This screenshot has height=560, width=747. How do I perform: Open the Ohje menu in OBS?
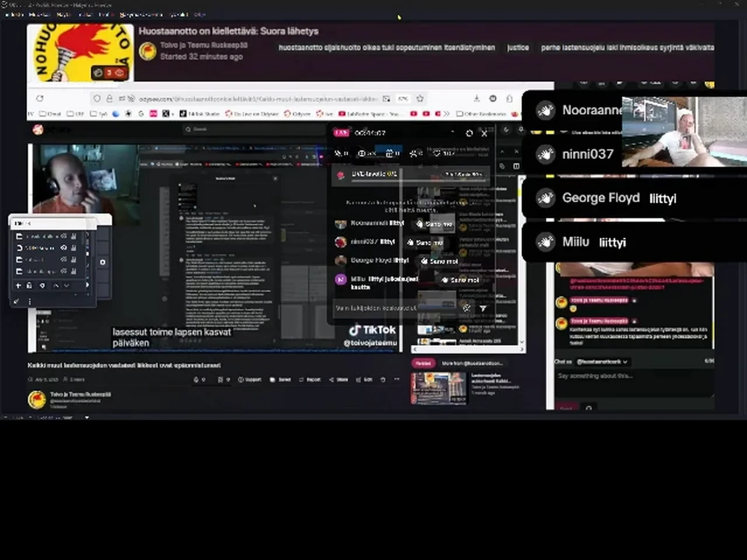click(x=200, y=15)
